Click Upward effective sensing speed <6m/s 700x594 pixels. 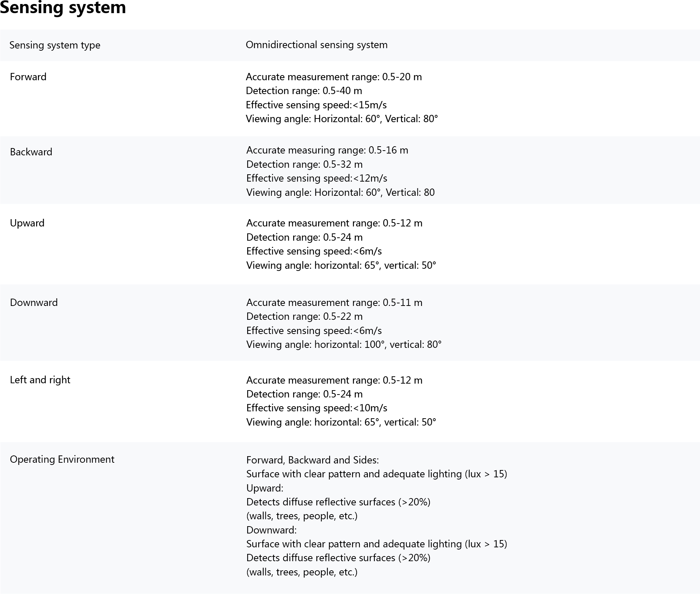(314, 251)
